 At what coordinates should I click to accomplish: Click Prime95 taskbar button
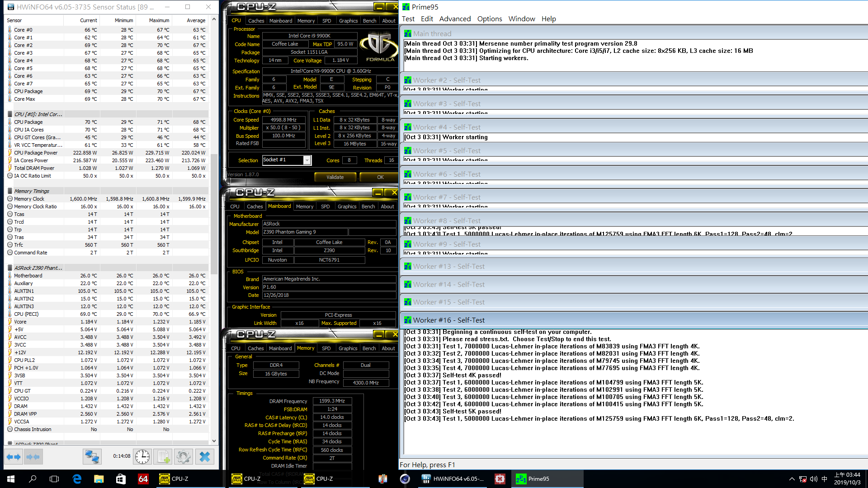click(547, 479)
